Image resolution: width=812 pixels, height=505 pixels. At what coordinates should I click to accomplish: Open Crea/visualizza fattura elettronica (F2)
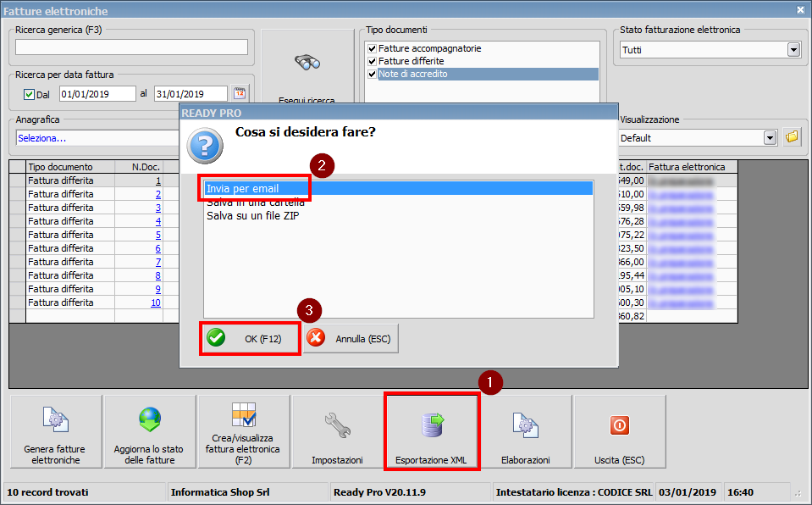point(244,430)
